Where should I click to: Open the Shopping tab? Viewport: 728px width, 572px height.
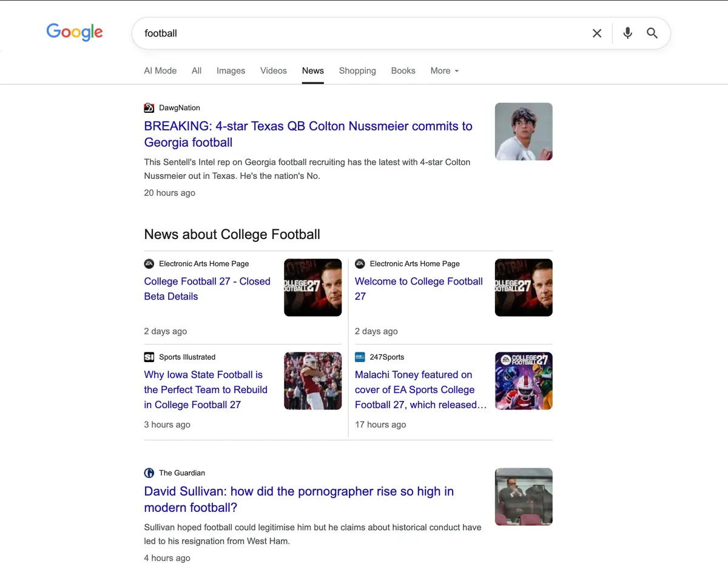357,71
